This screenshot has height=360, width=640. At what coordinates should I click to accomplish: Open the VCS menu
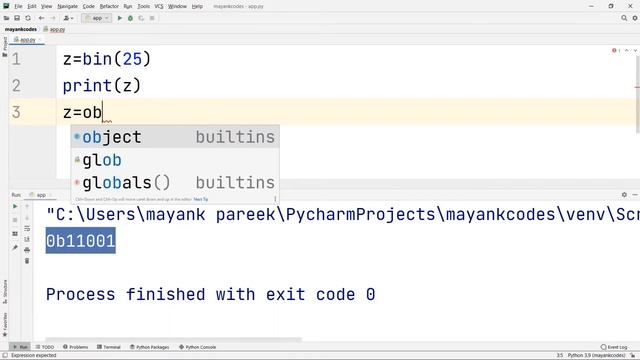point(159,7)
